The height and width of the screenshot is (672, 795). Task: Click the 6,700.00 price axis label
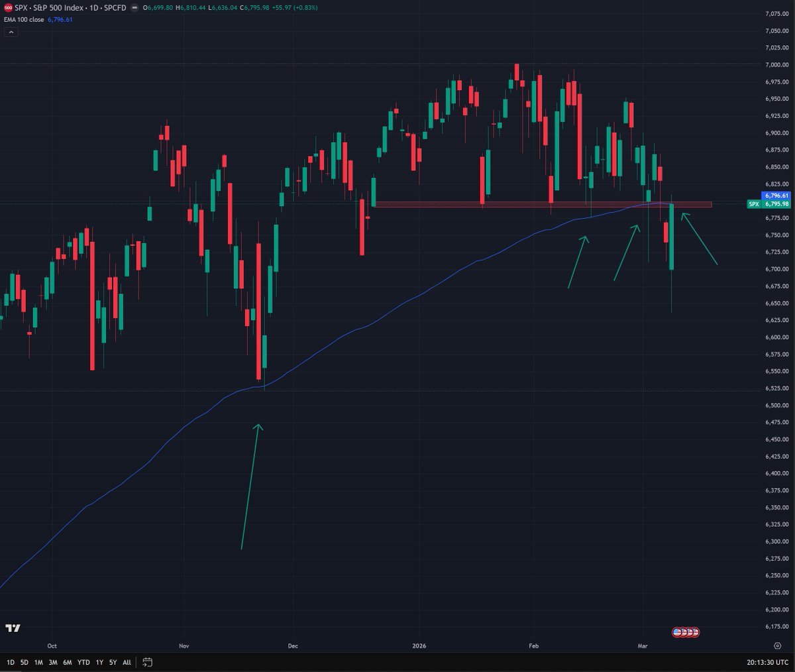[776, 269]
